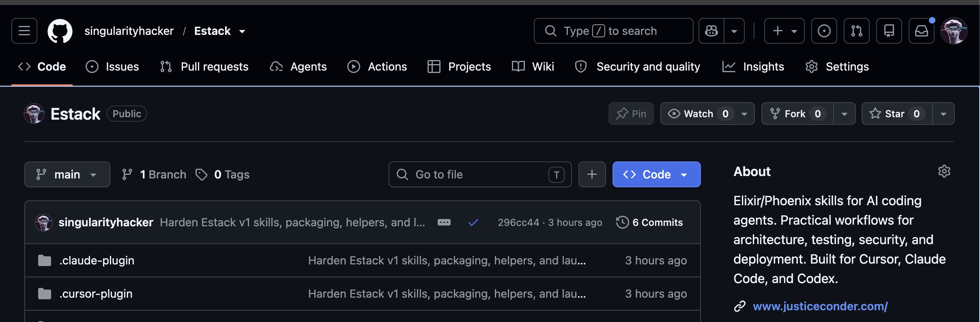Open the Insights tab

coord(753,67)
